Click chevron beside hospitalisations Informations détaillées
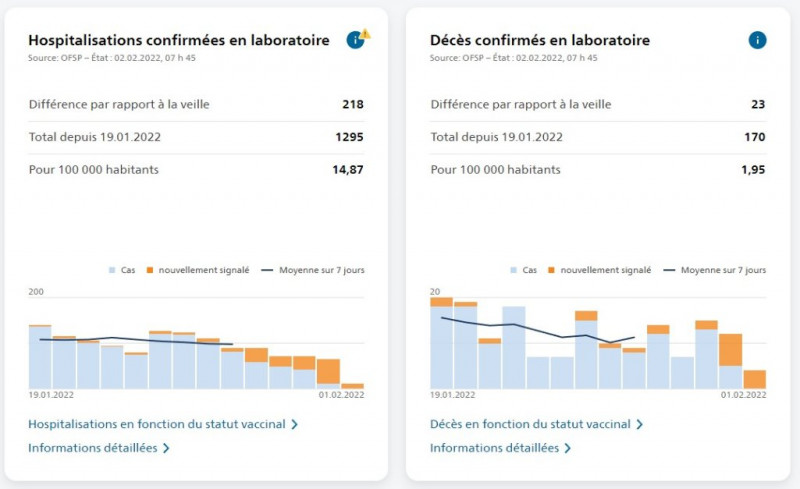Image resolution: width=800 pixels, height=489 pixels. 166,448
